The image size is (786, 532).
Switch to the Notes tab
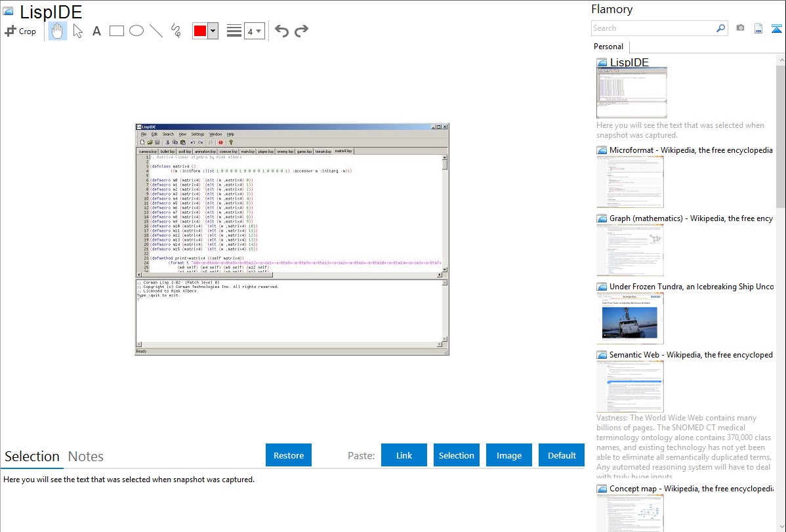click(86, 457)
